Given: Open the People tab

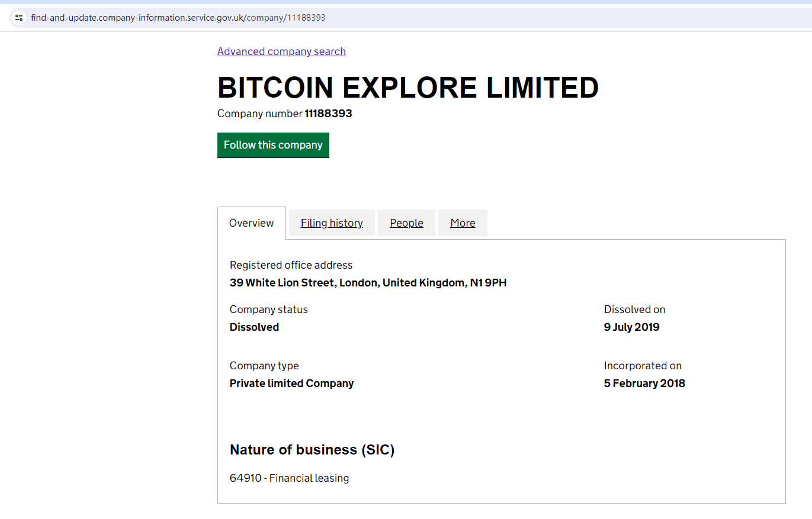Looking at the screenshot, I should pos(406,223).
